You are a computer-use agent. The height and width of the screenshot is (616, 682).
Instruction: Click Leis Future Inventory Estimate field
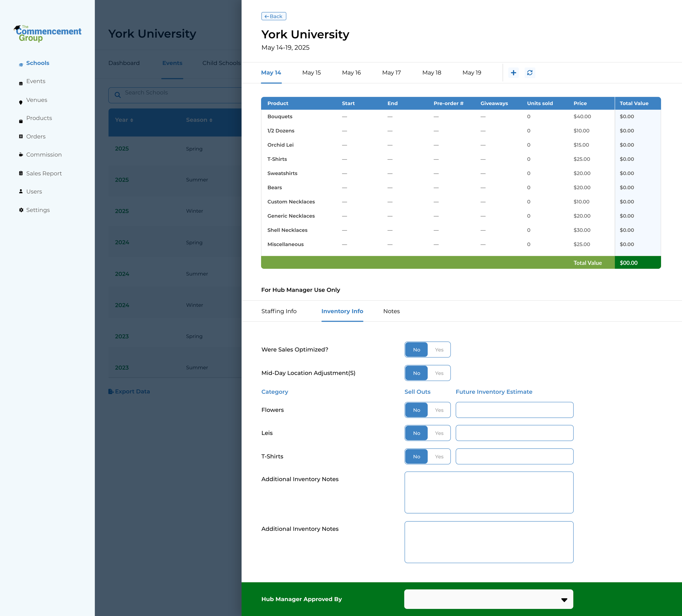coord(514,433)
